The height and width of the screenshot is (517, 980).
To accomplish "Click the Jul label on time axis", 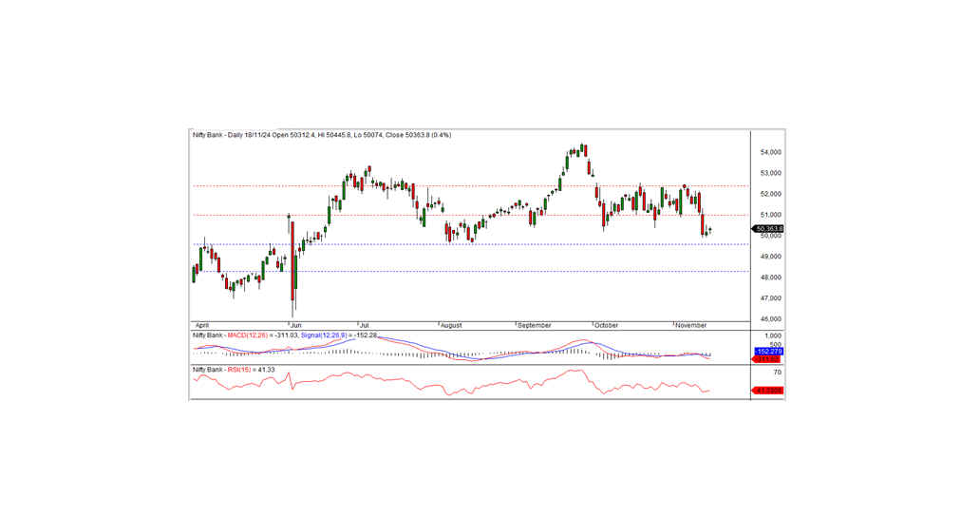I will pyautogui.click(x=365, y=326).
